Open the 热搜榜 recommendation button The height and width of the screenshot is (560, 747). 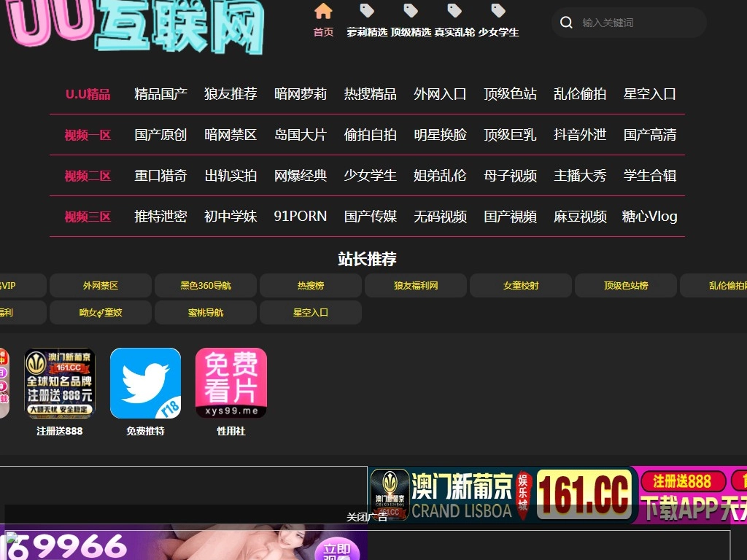click(311, 285)
